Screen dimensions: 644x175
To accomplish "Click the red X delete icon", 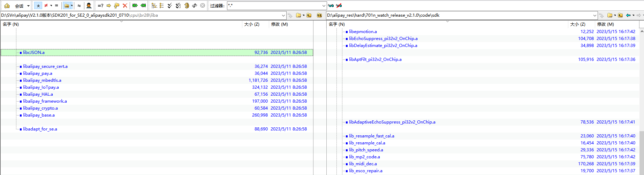I will (x=125, y=6).
